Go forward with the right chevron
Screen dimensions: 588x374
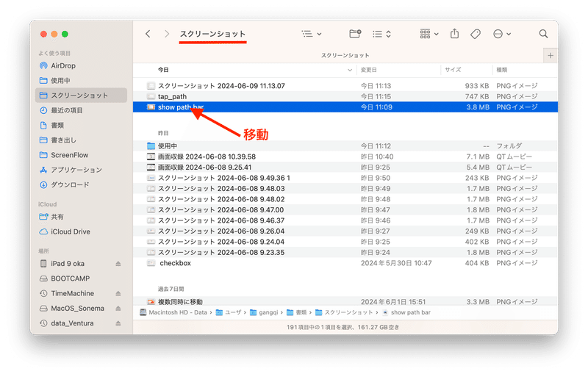pyautogui.click(x=167, y=34)
